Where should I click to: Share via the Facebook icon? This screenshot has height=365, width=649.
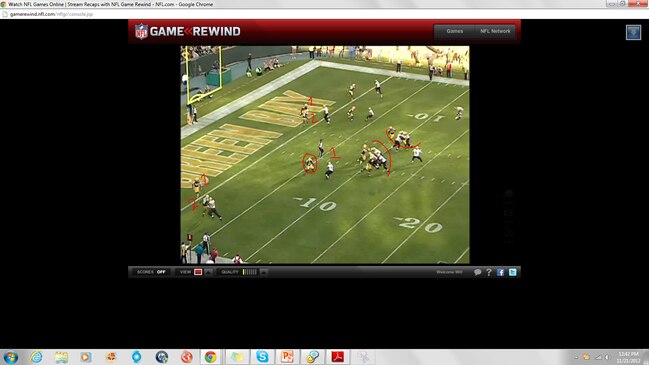[500, 272]
